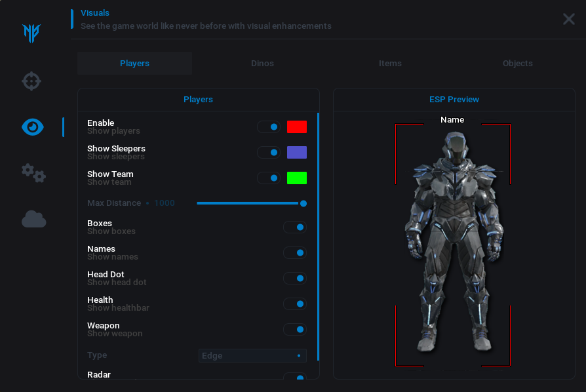Close the Visuals window with the X

click(x=569, y=19)
